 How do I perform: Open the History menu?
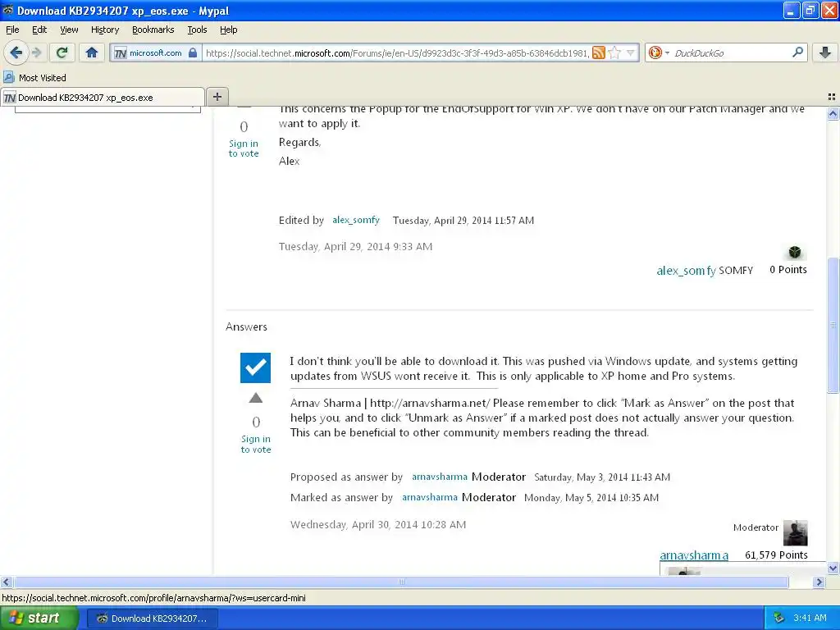tap(104, 30)
